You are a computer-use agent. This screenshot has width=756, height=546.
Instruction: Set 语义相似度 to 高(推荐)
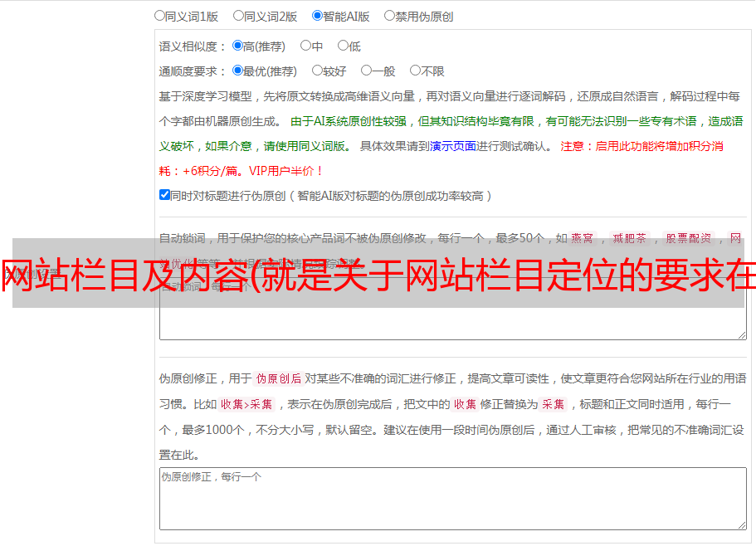[x=237, y=46]
